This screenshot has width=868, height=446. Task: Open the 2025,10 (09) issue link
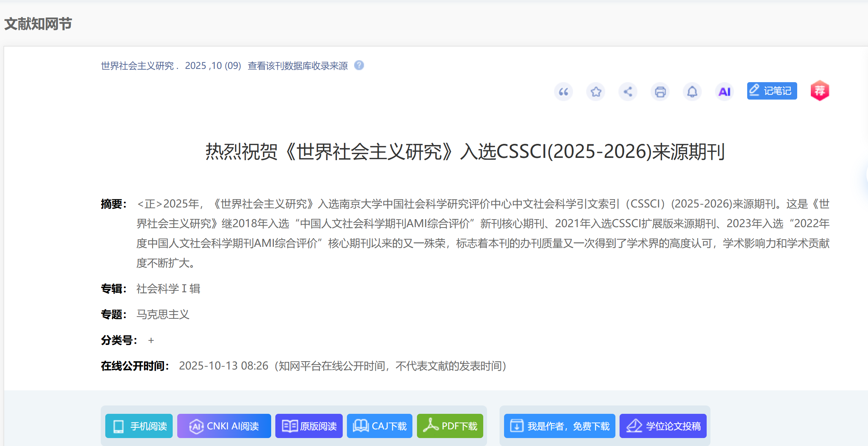pos(213,66)
